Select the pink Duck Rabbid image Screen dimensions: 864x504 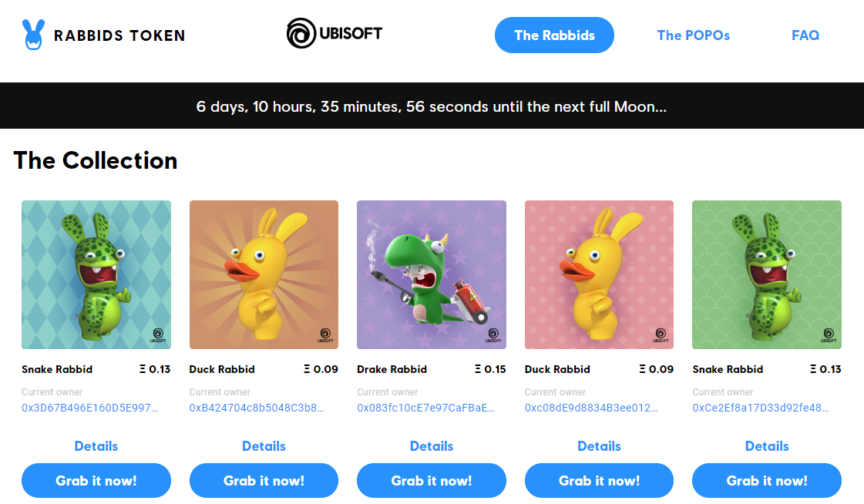599,275
